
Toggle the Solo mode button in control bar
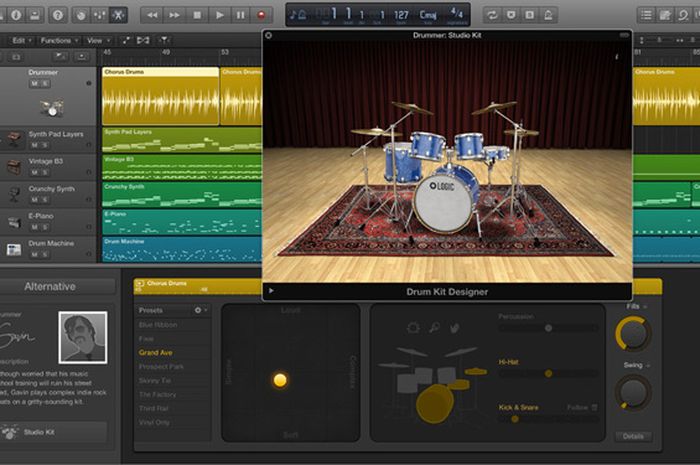click(x=530, y=15)
